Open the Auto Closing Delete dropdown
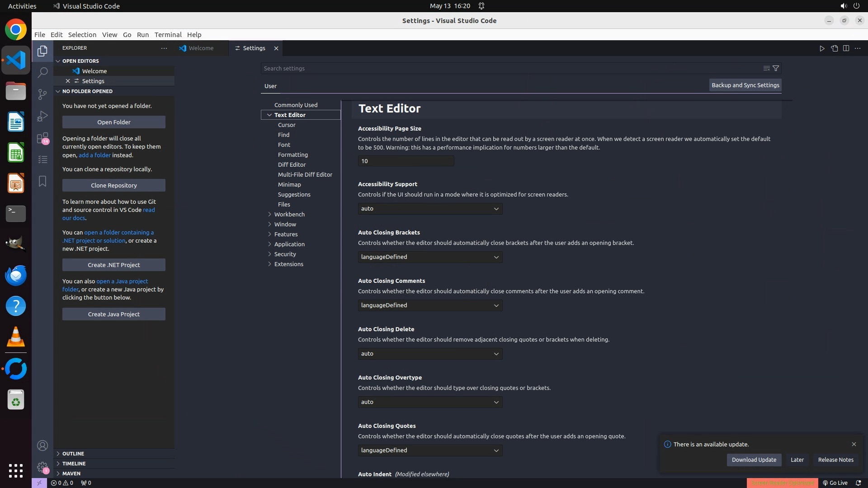 (x=430, y=354)
